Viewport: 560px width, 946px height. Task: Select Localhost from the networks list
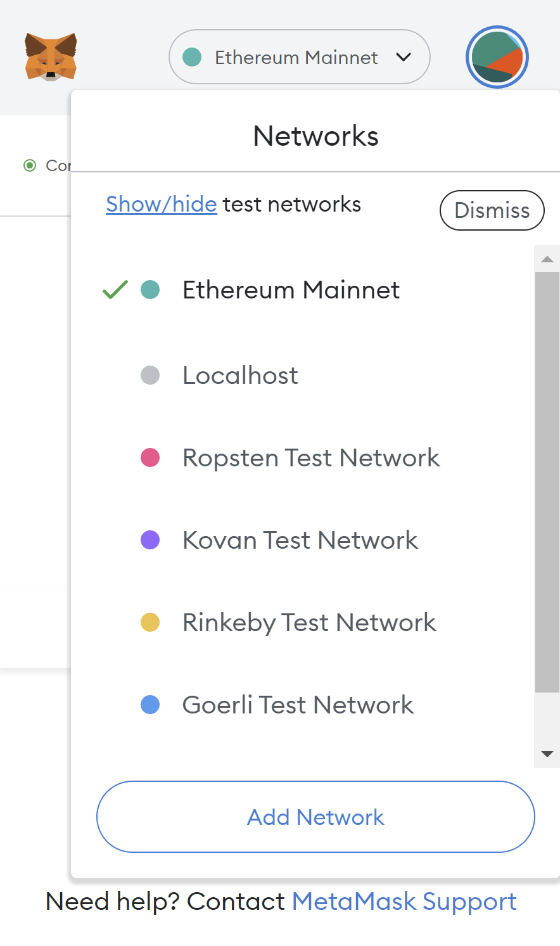coord(303,375)
